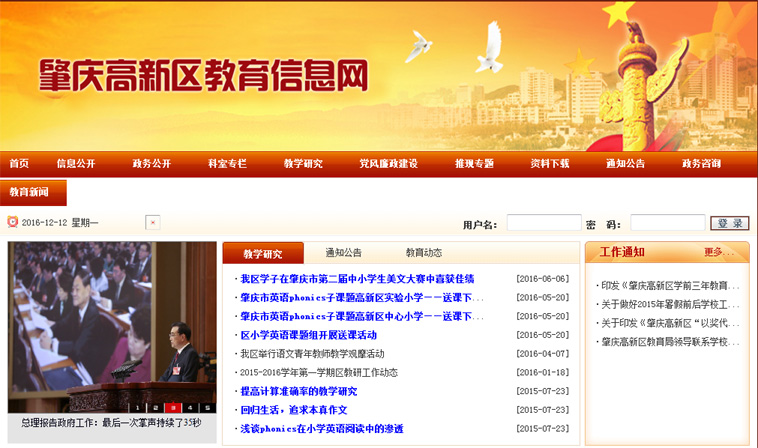This screenshot has width=758, height=448.
Task: Open notice 肇庆高新区教育局领导联系学校
Action: coord(669,341)
